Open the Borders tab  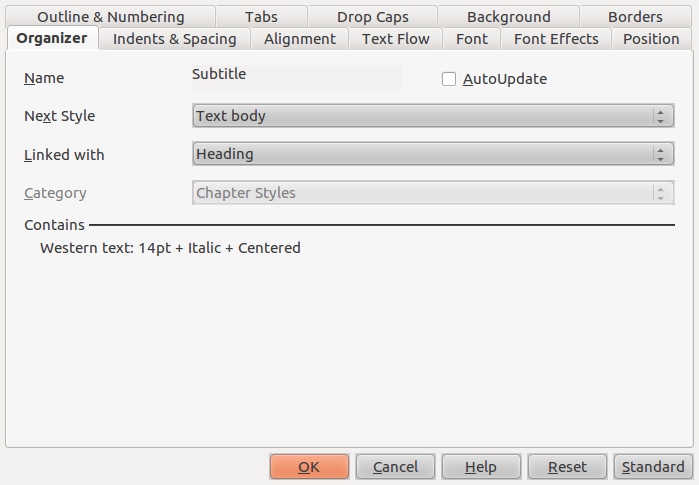pyautogui.click(x=635, y=16)
